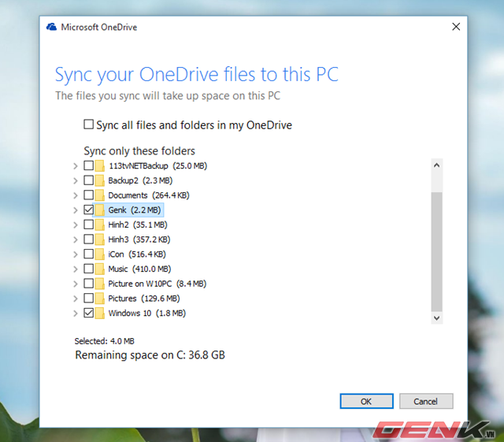This screenshot has width=504, height=442.
Task: Select the 'Documents (264.4 KB)' row label
Action: (149, 195)
